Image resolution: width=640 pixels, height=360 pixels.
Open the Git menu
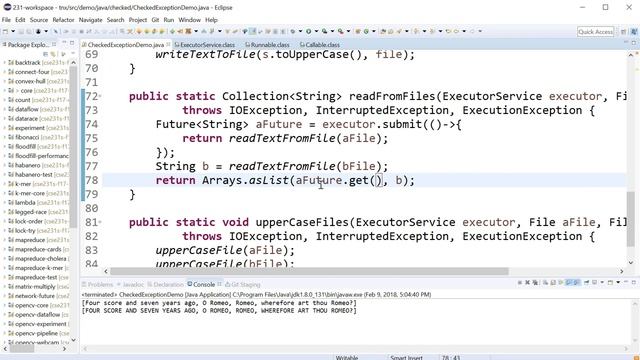[155, 20]
